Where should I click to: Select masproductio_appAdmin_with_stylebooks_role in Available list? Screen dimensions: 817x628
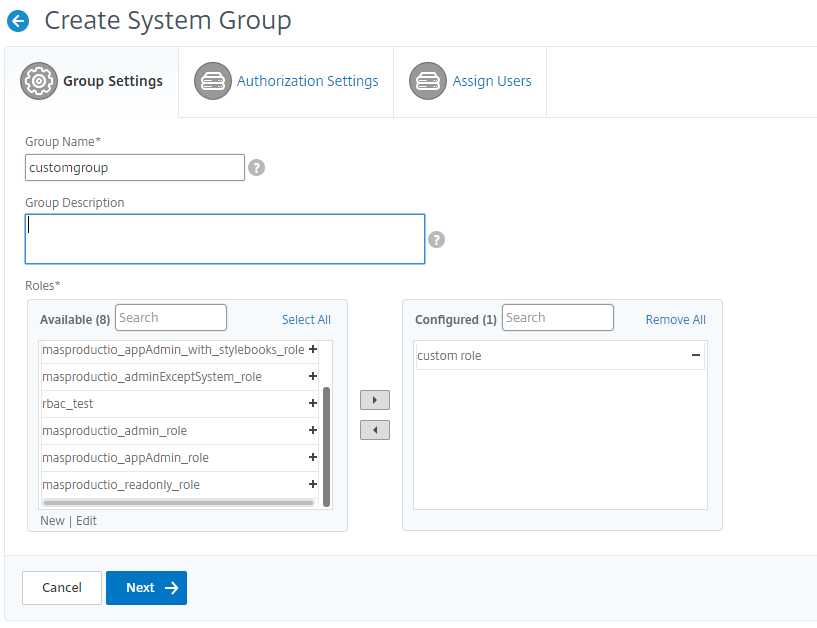(x=179, y=350)
